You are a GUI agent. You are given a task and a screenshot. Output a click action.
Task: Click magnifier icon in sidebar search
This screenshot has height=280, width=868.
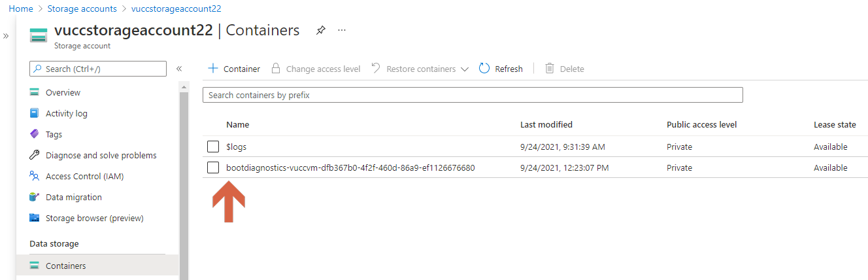[38, 69]
